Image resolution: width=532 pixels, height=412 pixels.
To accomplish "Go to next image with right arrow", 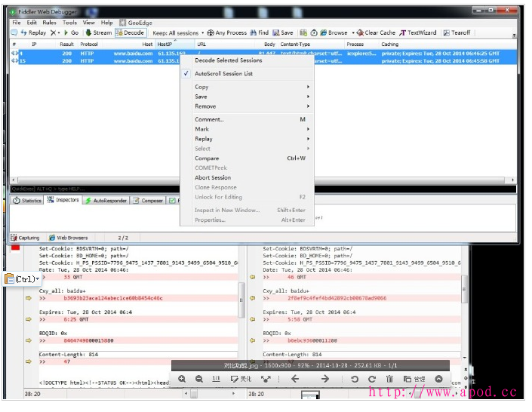I will (x=324, y=379).
